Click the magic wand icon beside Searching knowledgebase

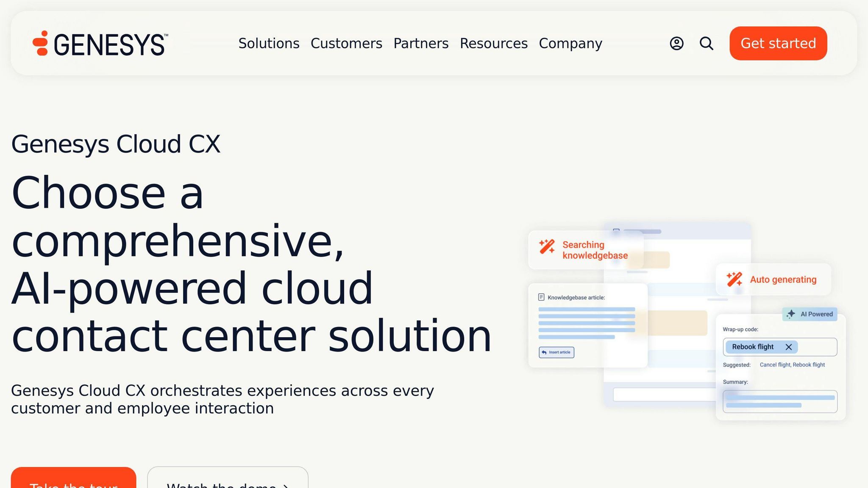tap(547, 247)
